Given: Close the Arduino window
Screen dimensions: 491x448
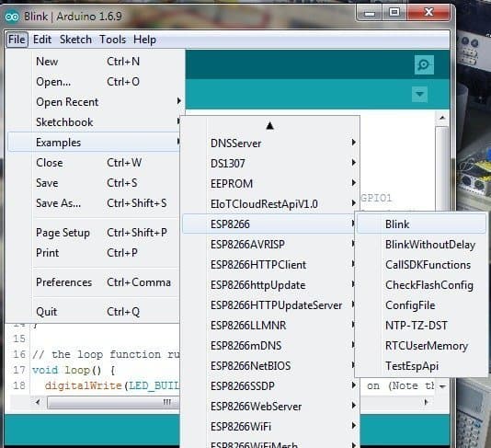Looking at the screenshot, I should click(428, 13).
